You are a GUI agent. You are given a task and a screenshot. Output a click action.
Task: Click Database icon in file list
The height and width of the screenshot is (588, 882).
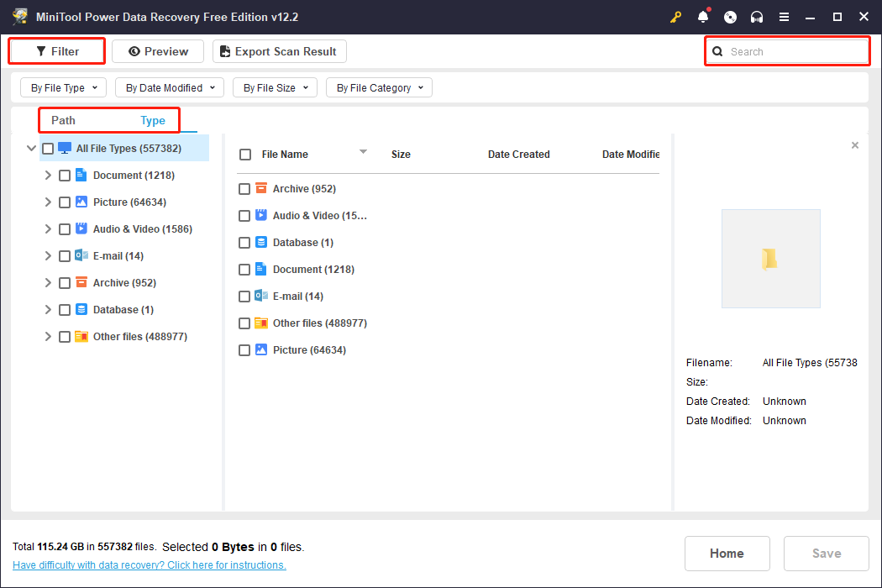click(x=261, y=242)
